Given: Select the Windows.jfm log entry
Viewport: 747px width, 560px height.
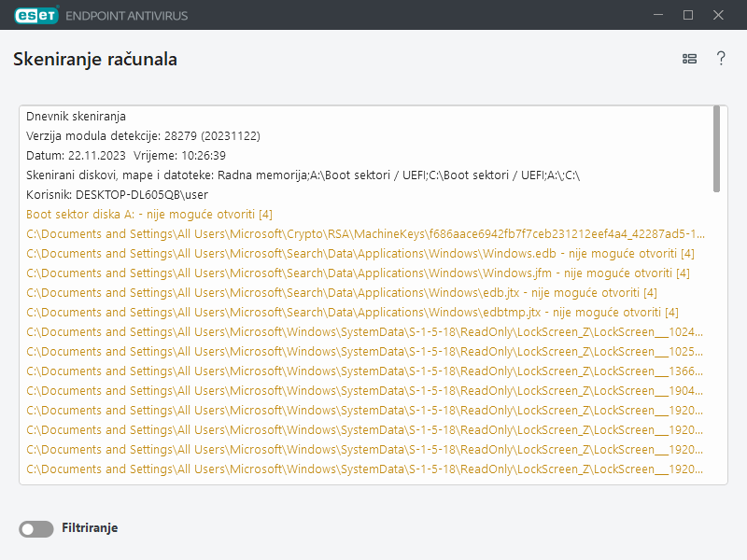Looking at the screenshot, I should (x=358, y=273).
